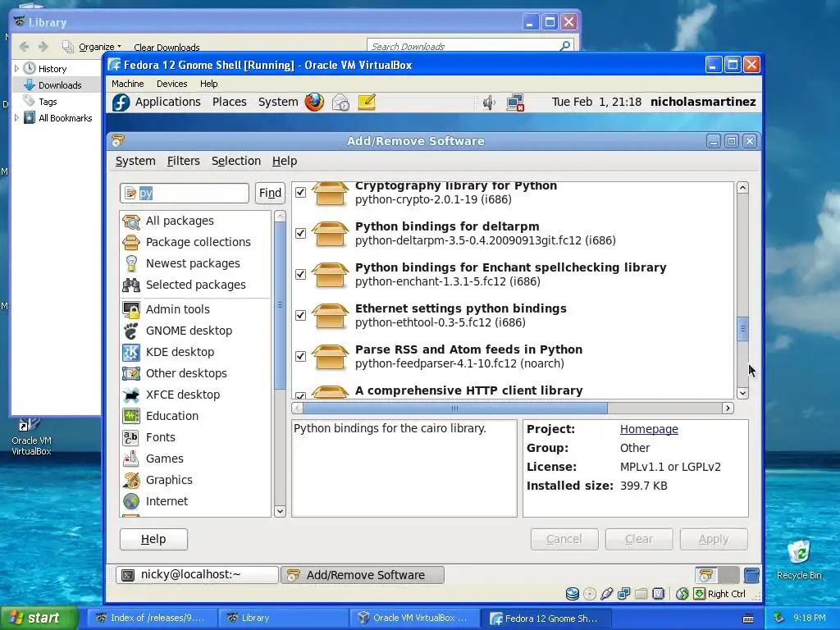Open the GNOME desktop footprint icon
The image size is (840, 630).
[131, 331]
